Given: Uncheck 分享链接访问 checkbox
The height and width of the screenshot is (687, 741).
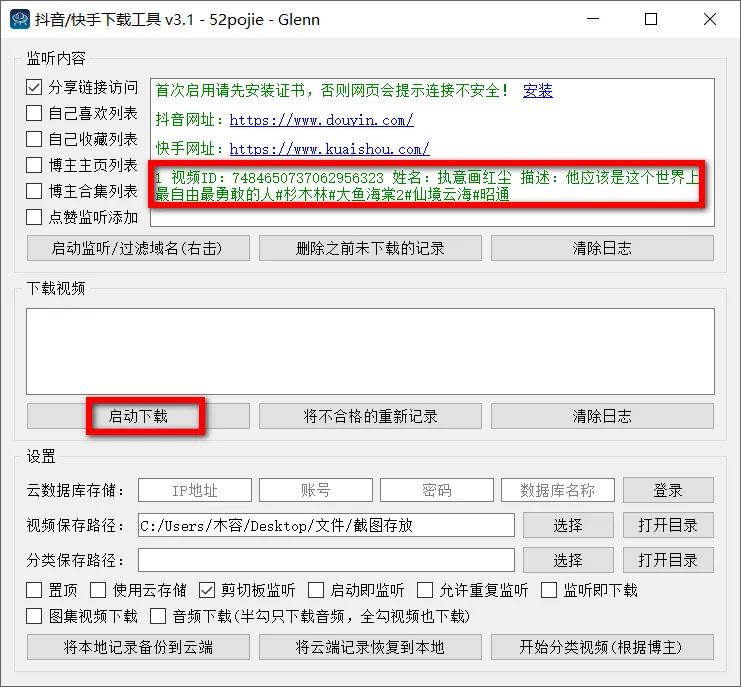Looking at the screenshot, I should [34, 87].
